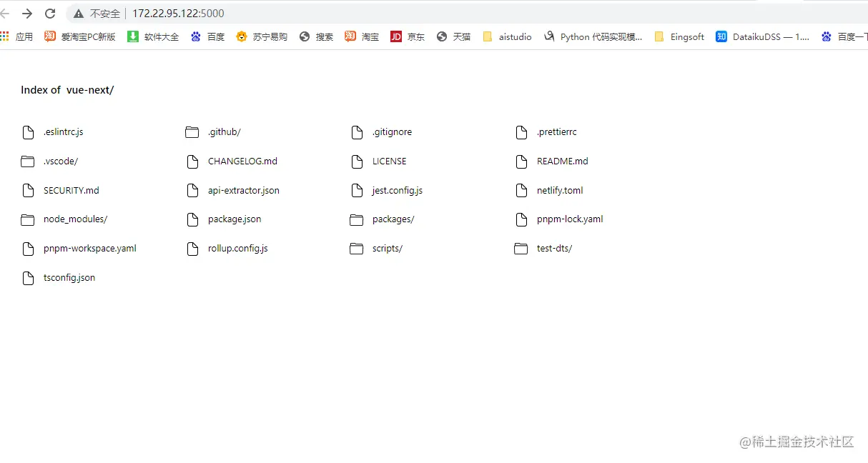This screenshot has width=868, height=463.
Task: Reload the page with refresh icon
Action: 50,14
